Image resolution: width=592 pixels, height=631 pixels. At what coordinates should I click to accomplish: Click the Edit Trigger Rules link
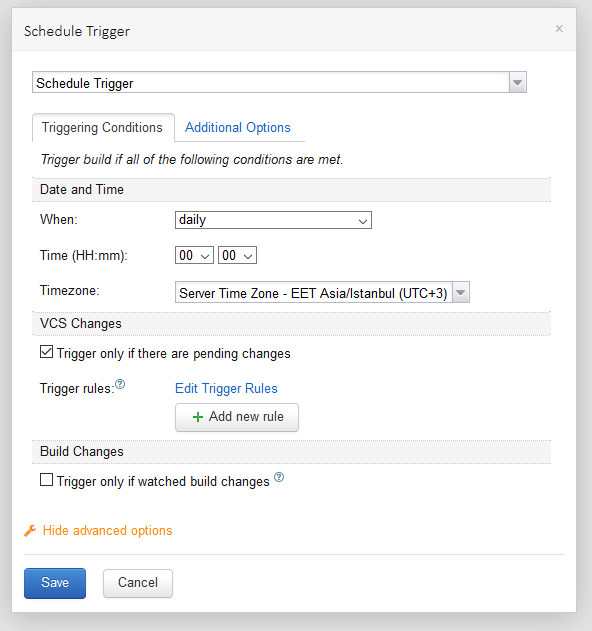226,388
